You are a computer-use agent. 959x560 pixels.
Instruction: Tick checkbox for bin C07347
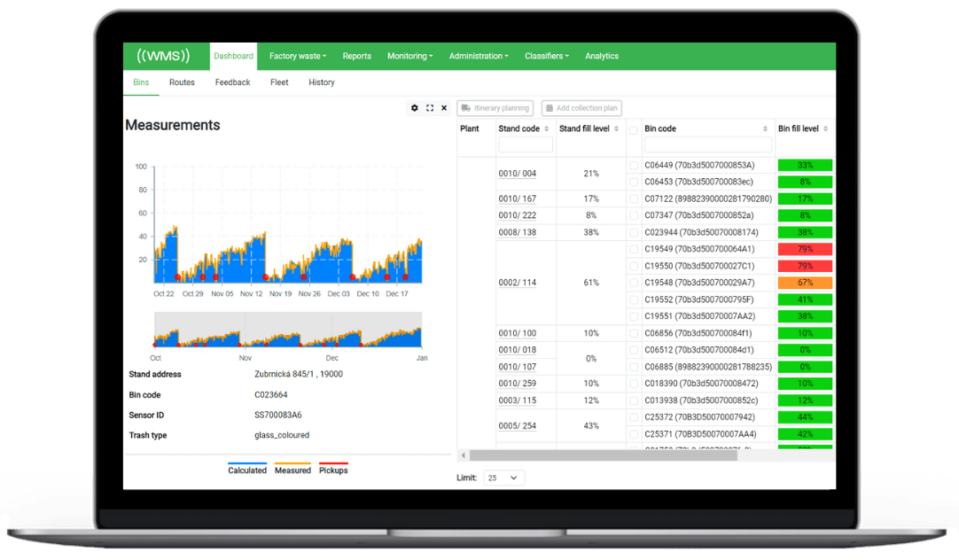634,216
